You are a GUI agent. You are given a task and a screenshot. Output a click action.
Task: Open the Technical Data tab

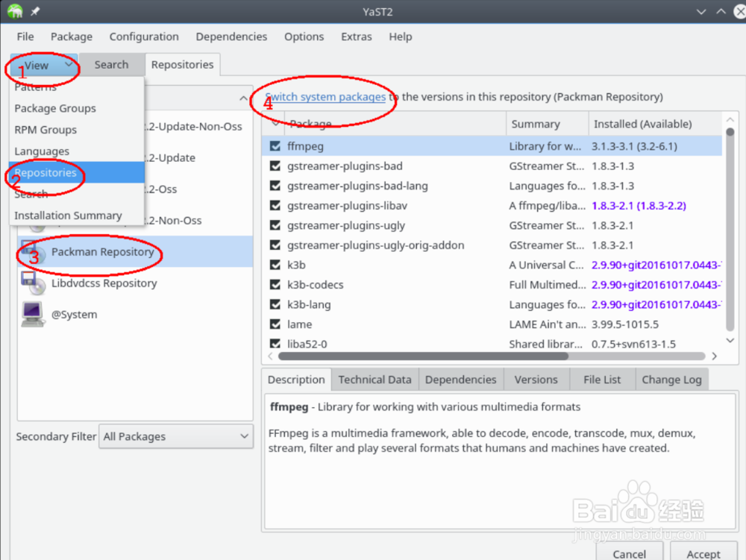[x=375, y=380]
